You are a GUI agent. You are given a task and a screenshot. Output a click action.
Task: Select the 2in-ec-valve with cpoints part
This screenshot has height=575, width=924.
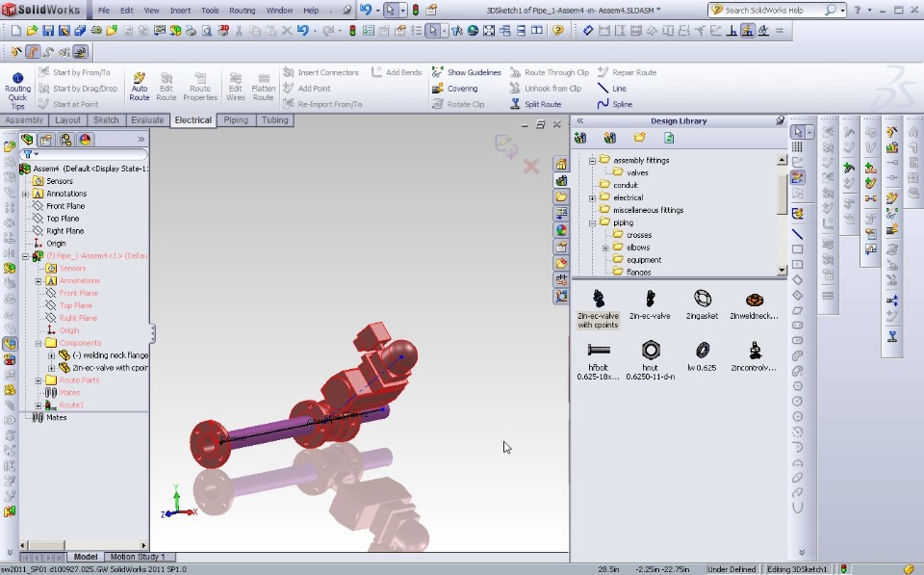[x=598, y=308]
